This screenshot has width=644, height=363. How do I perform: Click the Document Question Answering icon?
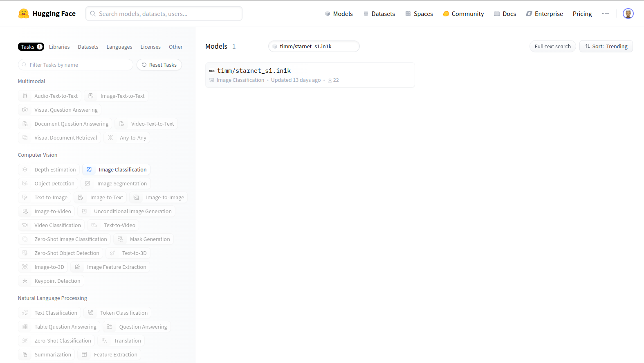coord(25,124)
